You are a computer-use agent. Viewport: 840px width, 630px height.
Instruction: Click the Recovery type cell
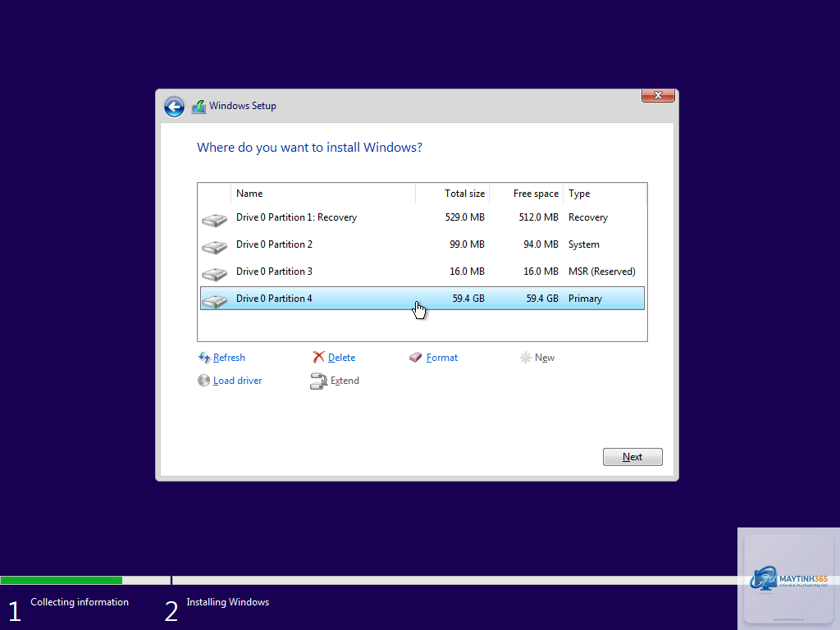587,217
